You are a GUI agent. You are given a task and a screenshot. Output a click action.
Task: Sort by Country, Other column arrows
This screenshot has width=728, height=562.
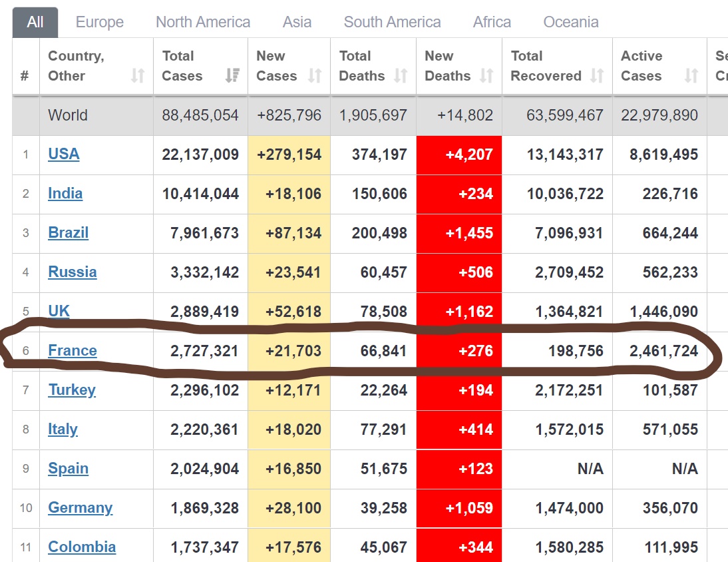point(138,75)
